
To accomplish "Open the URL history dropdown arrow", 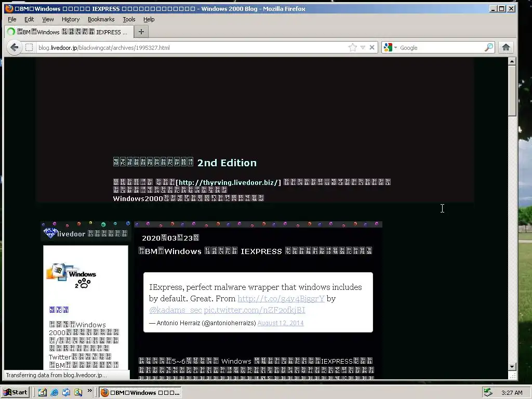I will [363, 47].
